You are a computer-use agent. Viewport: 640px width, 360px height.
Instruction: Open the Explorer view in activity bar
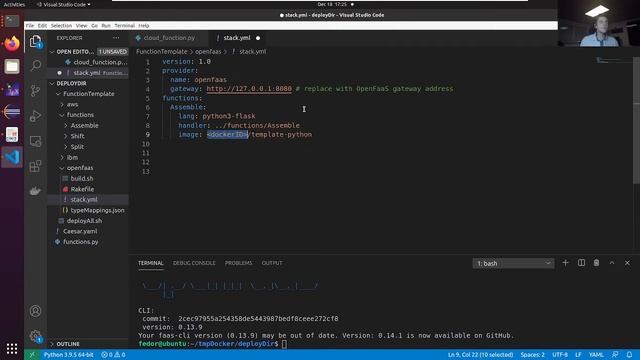[x=36, y=41]
